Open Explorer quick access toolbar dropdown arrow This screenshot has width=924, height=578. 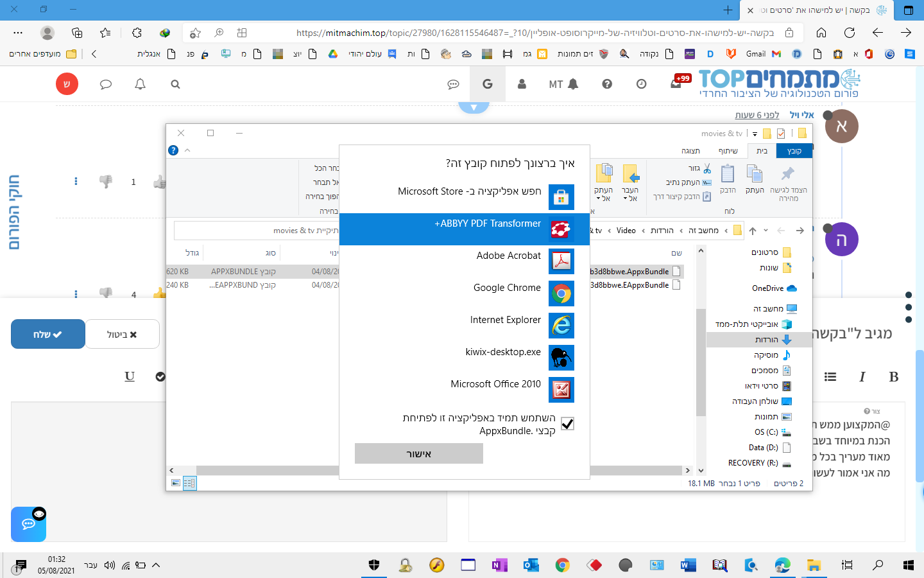755,134
